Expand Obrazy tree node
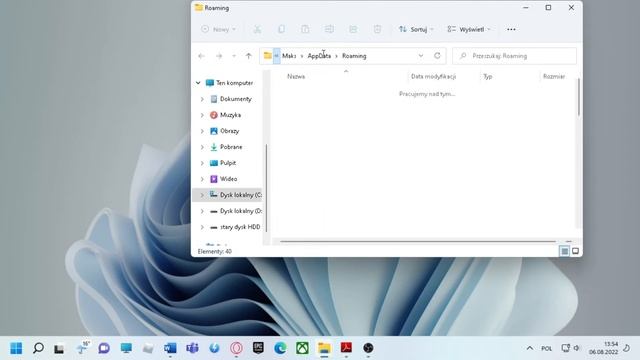The height and width of the screenshot is (360, 640). click(202, 131)
